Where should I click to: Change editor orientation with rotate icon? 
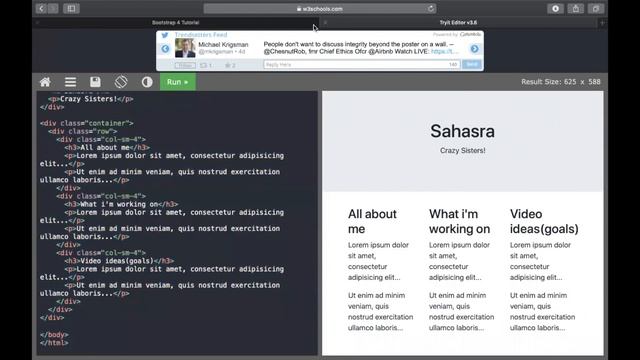click(121, 82)
